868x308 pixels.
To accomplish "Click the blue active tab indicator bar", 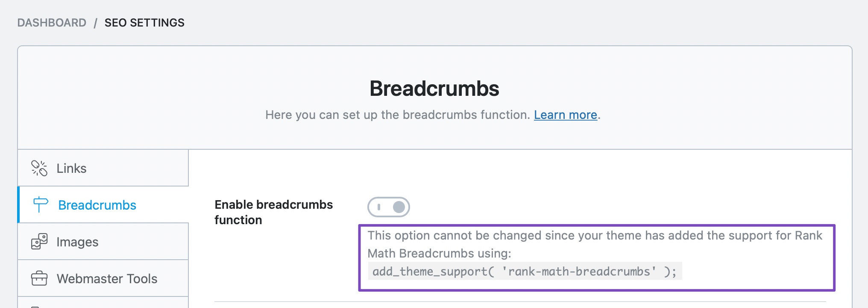I will coord(19,205).
